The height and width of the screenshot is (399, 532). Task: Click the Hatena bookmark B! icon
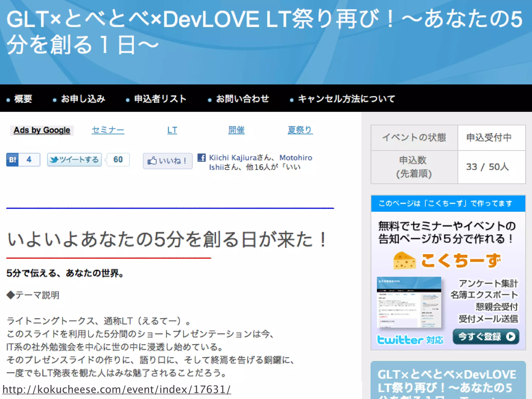[x=12, y=159]
